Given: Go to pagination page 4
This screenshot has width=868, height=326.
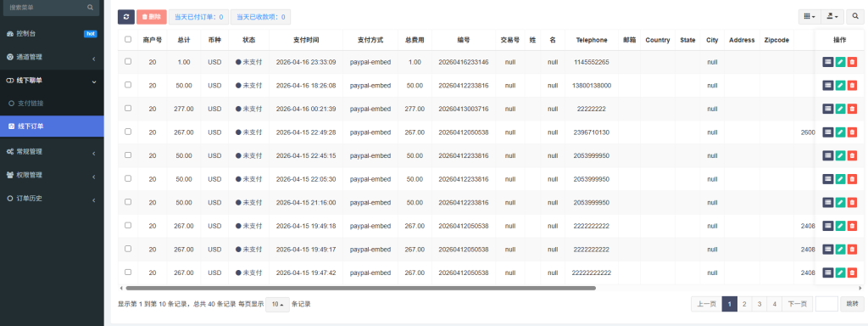Looking at the screenshot, I should point(775,304).
